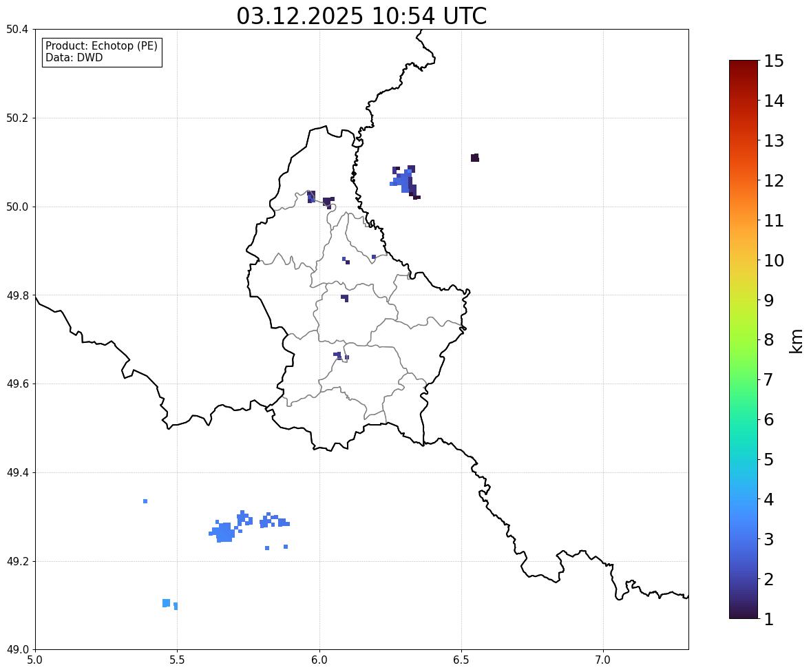Click the colorbar tick label 15

(774, 61)
